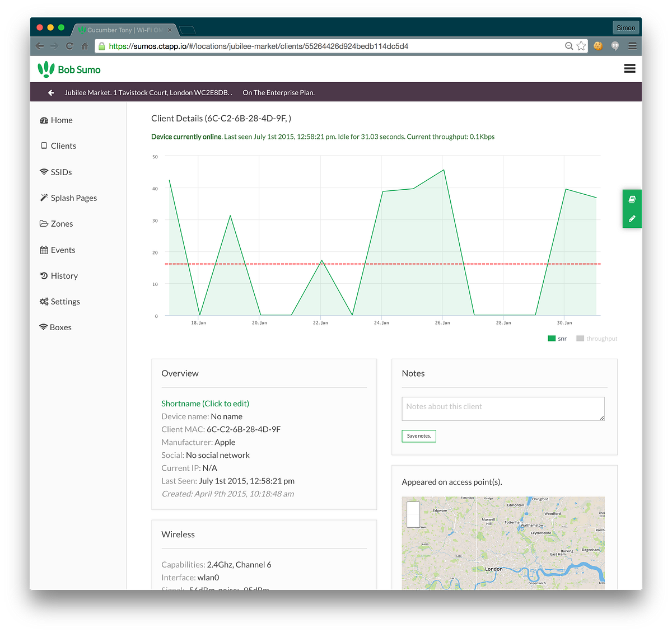Open the Boxes section in the sidebar
The width and height of the screenshot is (672, 633).
pyautogui.click(x=61, y=327)
